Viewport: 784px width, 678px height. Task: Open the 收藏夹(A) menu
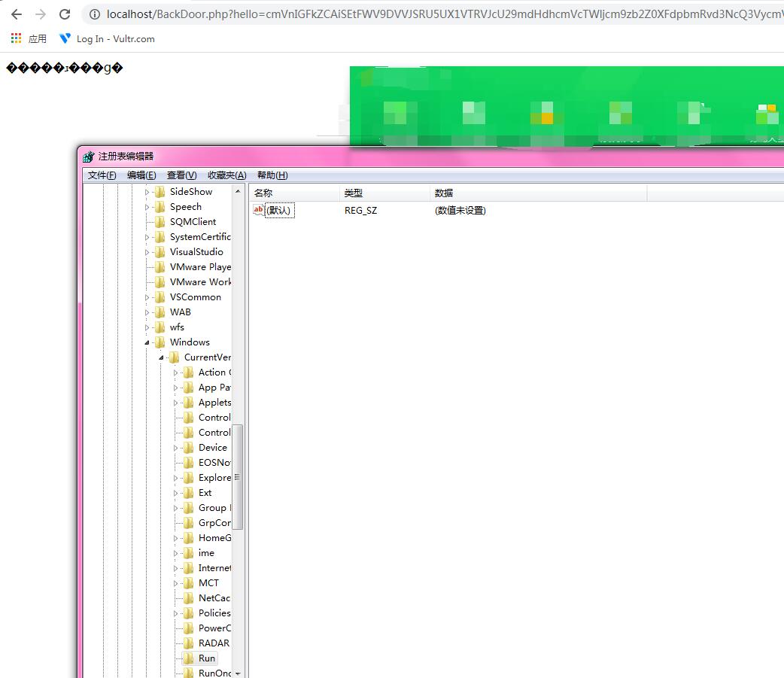pos(227,175)
